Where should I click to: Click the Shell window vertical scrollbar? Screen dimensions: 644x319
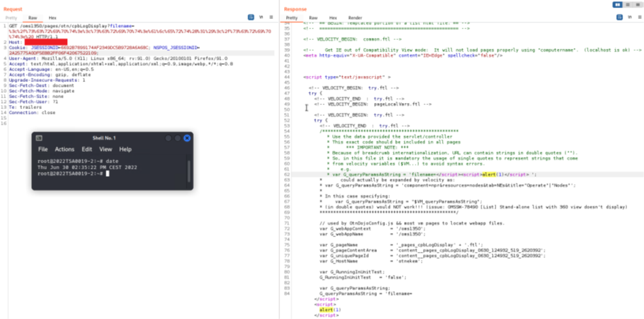coord(189,171)
